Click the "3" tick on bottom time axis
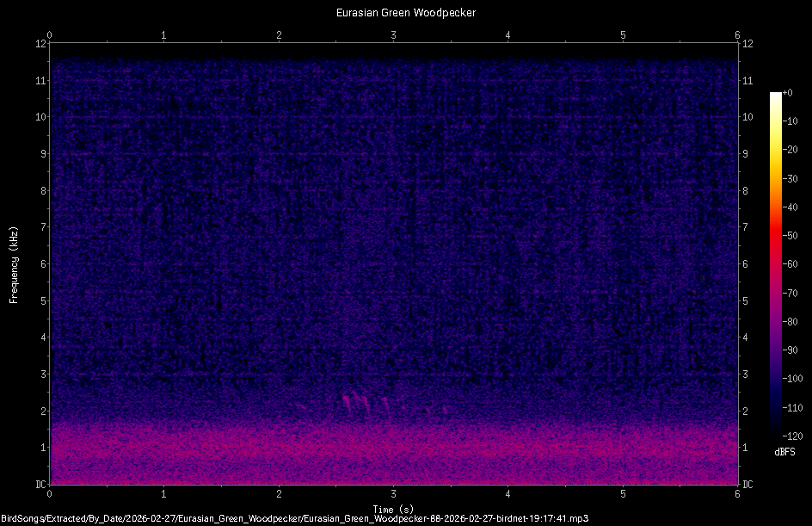This screenshot has height=526, width=812. coord(393,494)
